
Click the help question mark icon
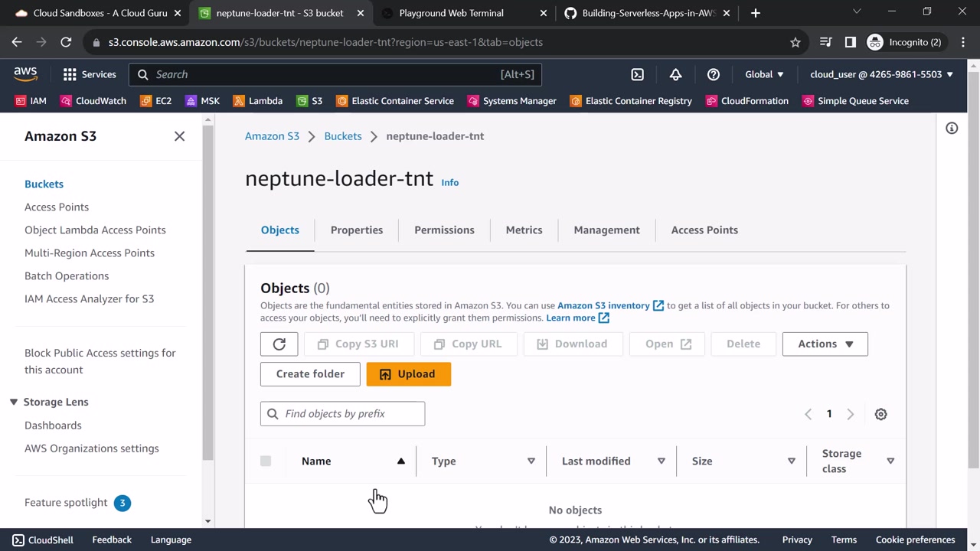click(x=713, y=74)
